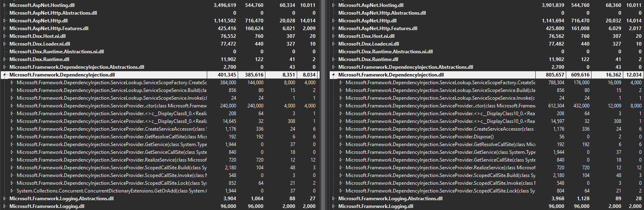
Task: Expand Microsoft.Dnx.Host.ni.dll in right panel
Action: (x=334, y=36)
